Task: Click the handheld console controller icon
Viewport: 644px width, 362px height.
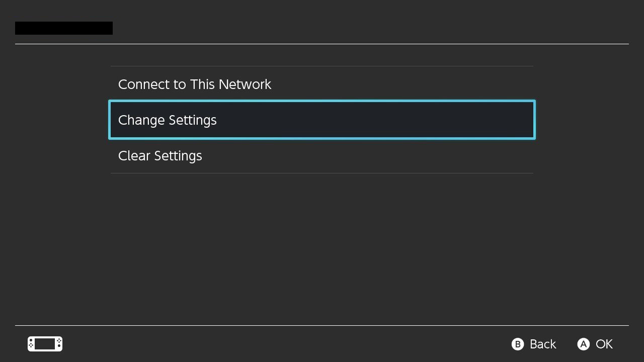Action: tap(45, 344)
